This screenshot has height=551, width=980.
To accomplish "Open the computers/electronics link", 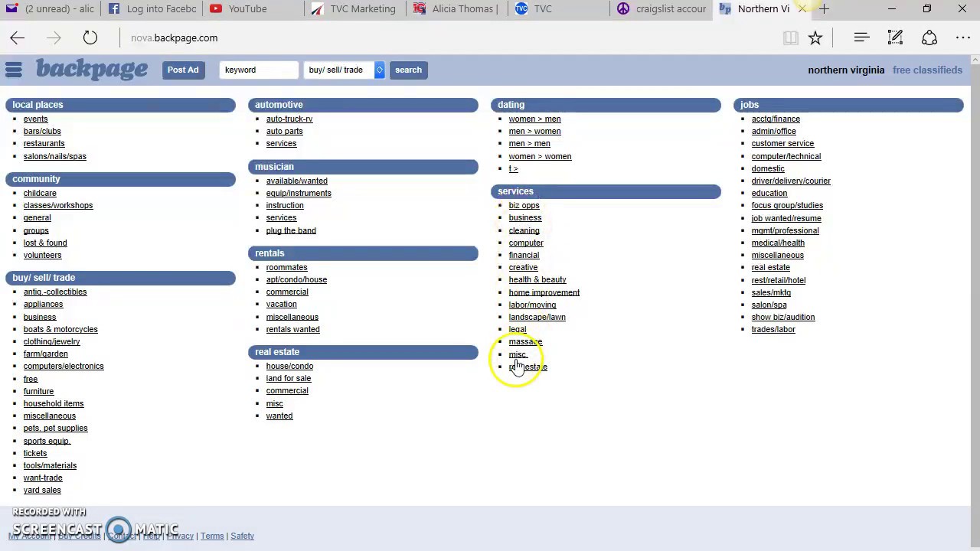I will tap(64, 366).
